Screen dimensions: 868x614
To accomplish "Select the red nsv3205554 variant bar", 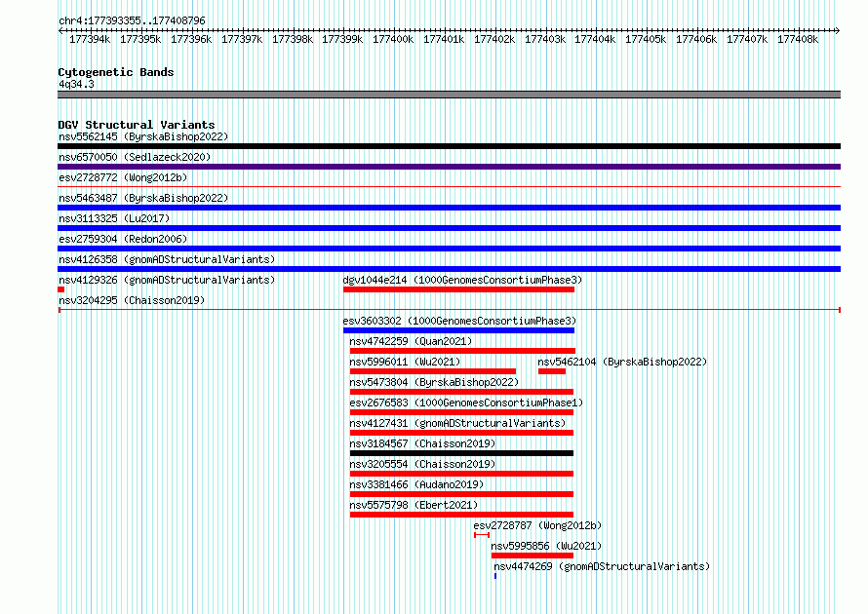I will point(461,474).
